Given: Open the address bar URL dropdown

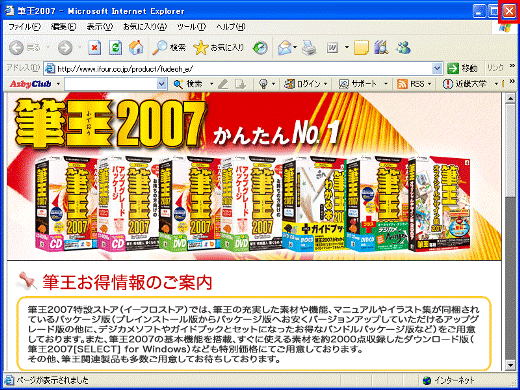Looking at the screenshot, I should (437, 69).
